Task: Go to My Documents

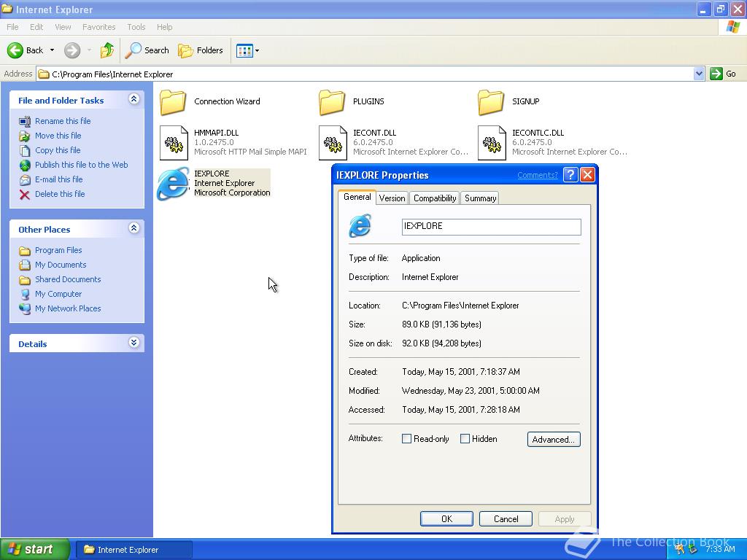Action: coord(61,265)
